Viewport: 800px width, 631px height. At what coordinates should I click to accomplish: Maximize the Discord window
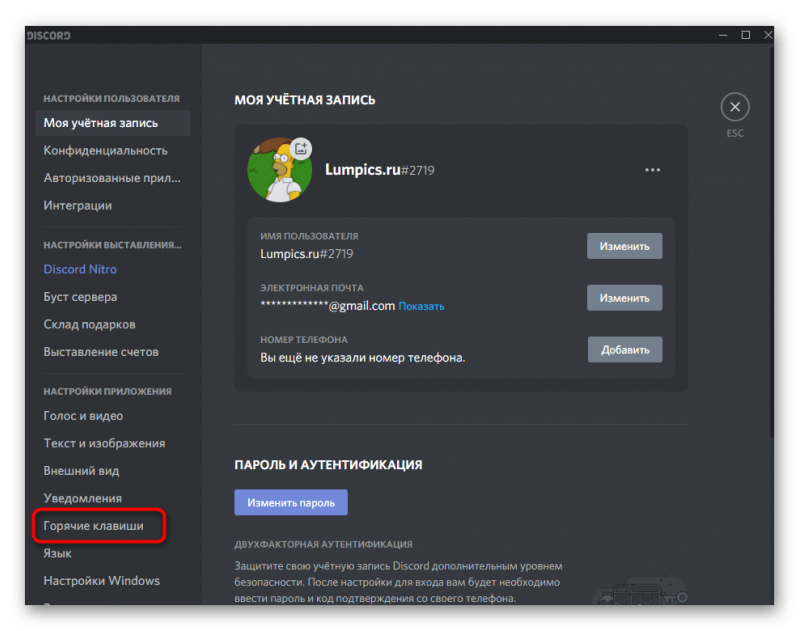click(745, 35)
